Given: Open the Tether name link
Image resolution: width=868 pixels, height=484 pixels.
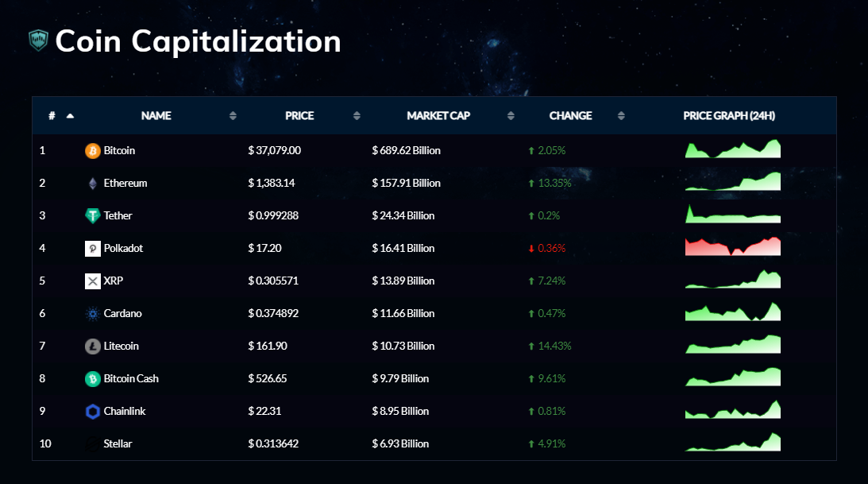Looking at the screenshot, I should coord(118,216).
